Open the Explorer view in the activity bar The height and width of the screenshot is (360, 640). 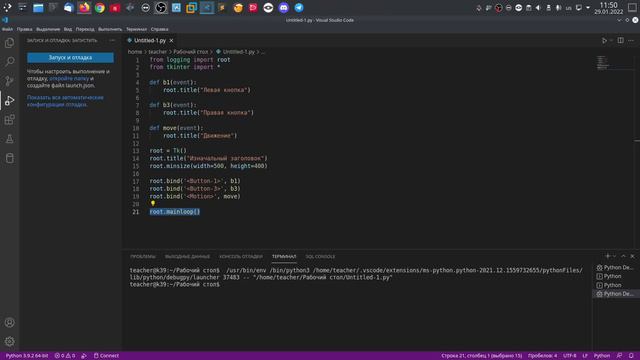click(x=9, y=43)
